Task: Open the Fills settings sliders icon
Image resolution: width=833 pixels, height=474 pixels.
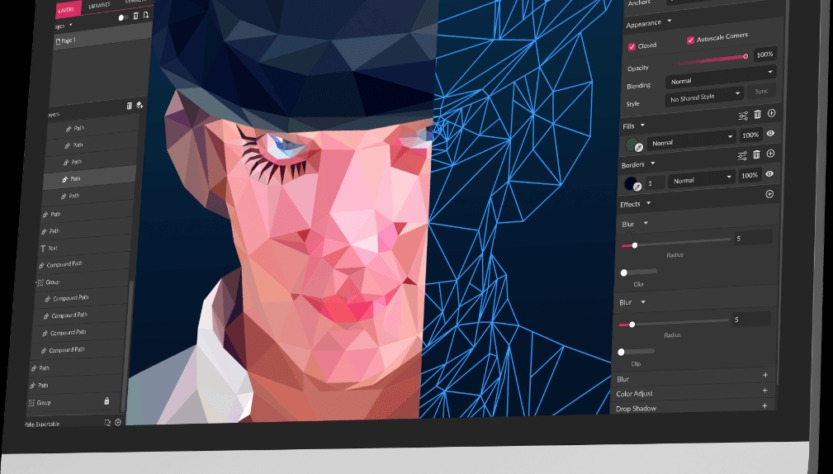Action: [743, 115]
